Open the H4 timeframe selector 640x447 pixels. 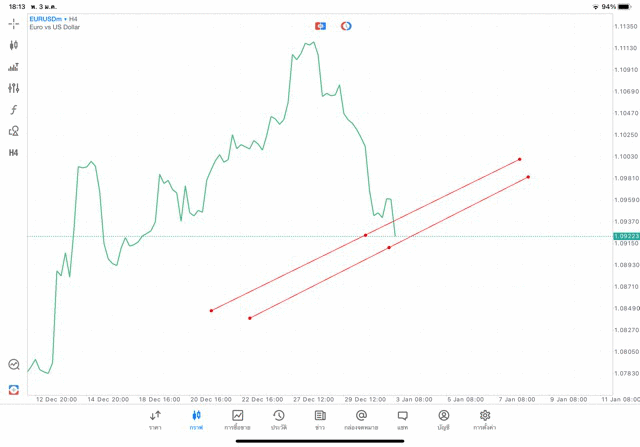(14, 153)
